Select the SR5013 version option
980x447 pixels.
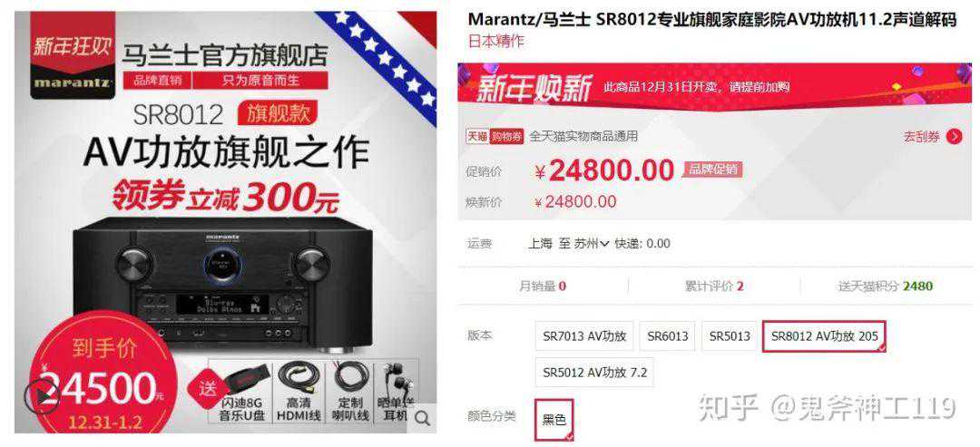[x=730, y=335]
